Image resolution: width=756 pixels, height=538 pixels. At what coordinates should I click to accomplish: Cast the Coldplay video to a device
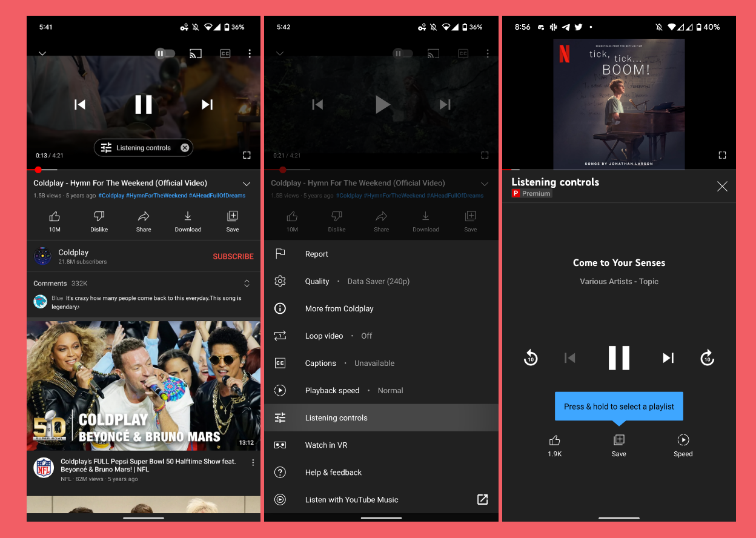tap(195, 53)
